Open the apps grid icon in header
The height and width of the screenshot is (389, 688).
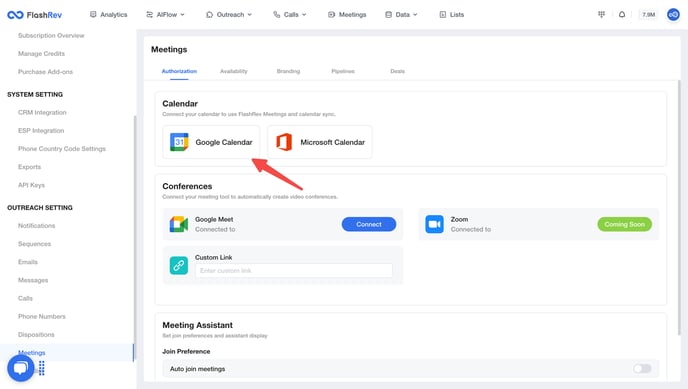tap(601, 14)
